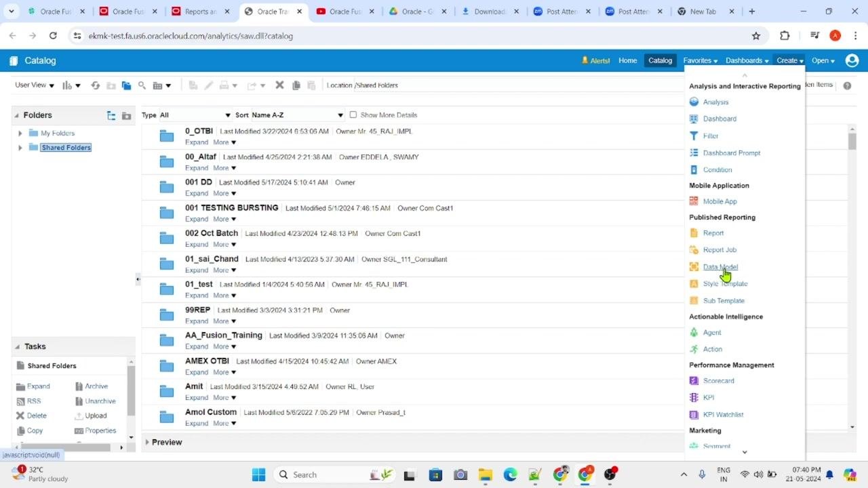868x488 pixels.
Task: Click the Help question mark icon
Action: click(x=847, y=85)
